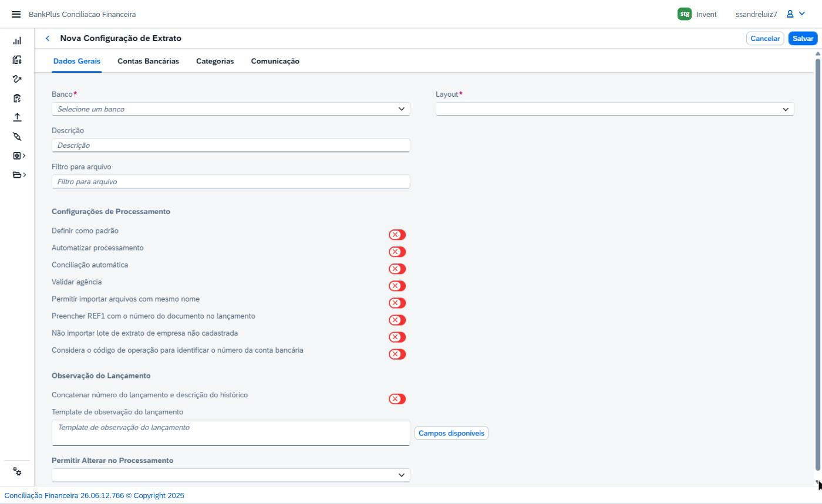Open the bar chart dashboard icon in sidebar
Screen dimensions: 822x504
point(17,41)
